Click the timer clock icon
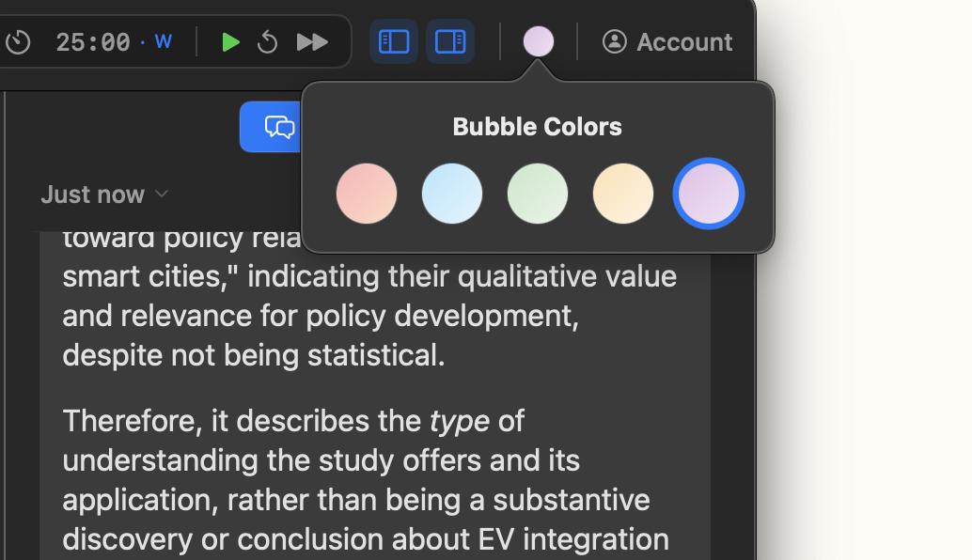The width and height of the screenshot is (972, 560). pos(19,41)
